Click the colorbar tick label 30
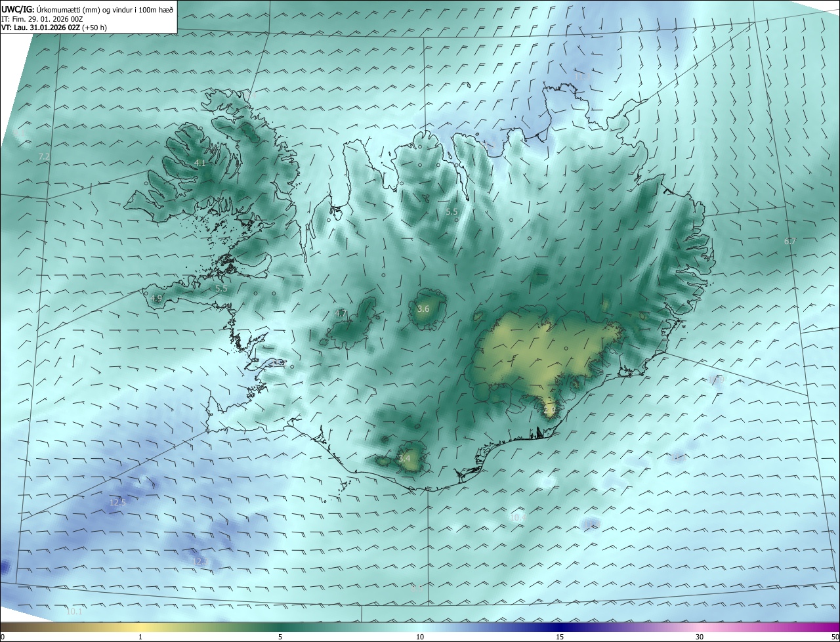 700,637
